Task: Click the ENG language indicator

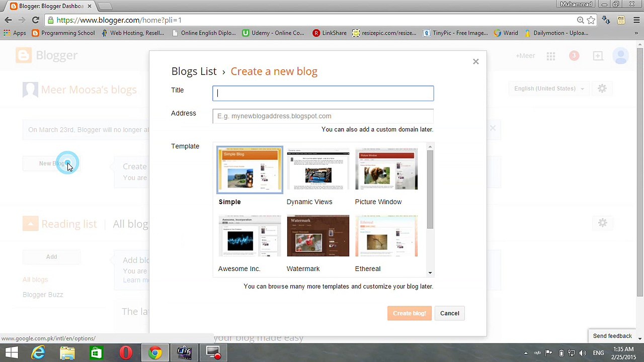Action: pos(598,353)
